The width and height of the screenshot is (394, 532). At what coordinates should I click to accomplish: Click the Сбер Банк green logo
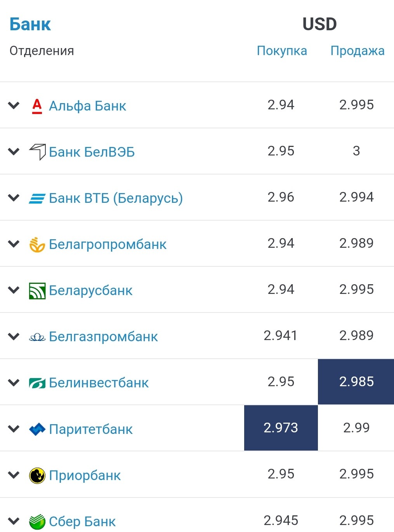(37, 522)
